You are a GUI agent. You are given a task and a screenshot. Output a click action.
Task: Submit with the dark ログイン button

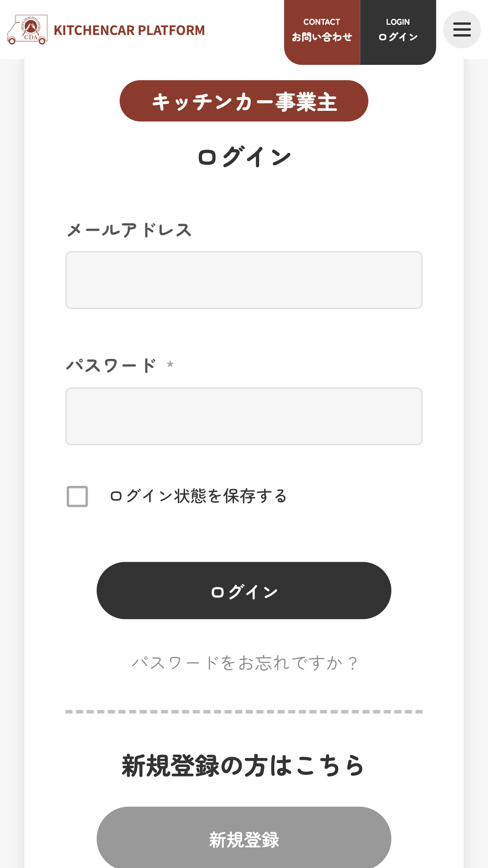click(x=244, y=590)
